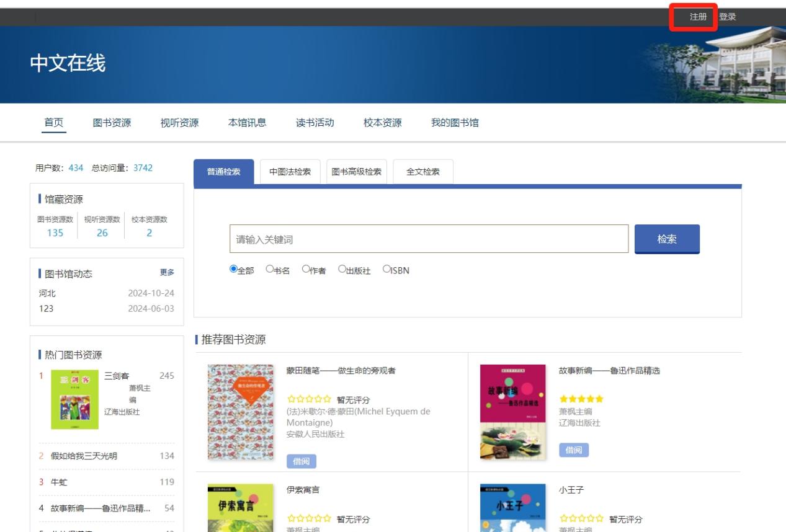Image resolution: width=786 pixels, height=532 pixels.
Task: Choose the 作者 radio option
Action: click(306, 269)
